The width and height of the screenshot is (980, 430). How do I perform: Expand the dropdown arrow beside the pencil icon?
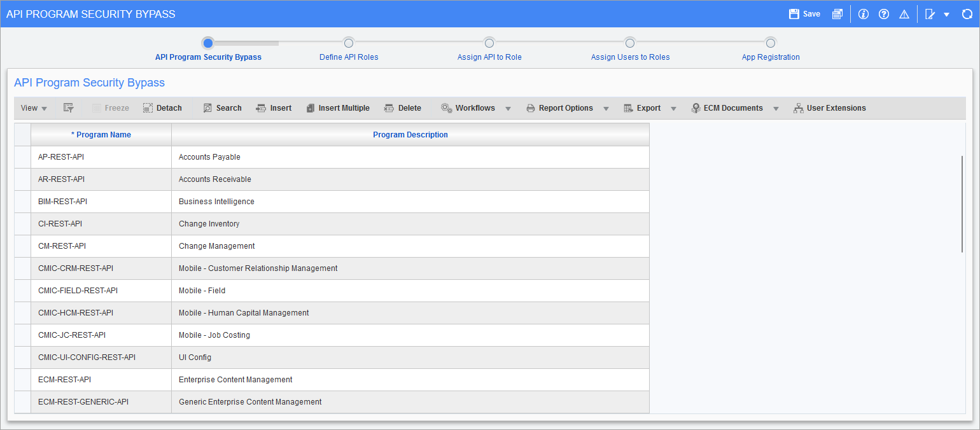click(x=946, y=15)
